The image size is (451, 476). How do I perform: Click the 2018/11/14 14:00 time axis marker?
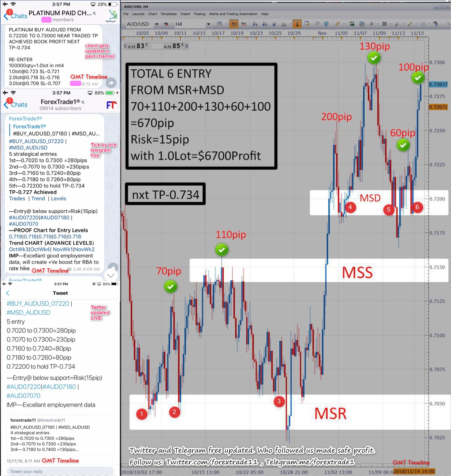(x=414, y=471)
